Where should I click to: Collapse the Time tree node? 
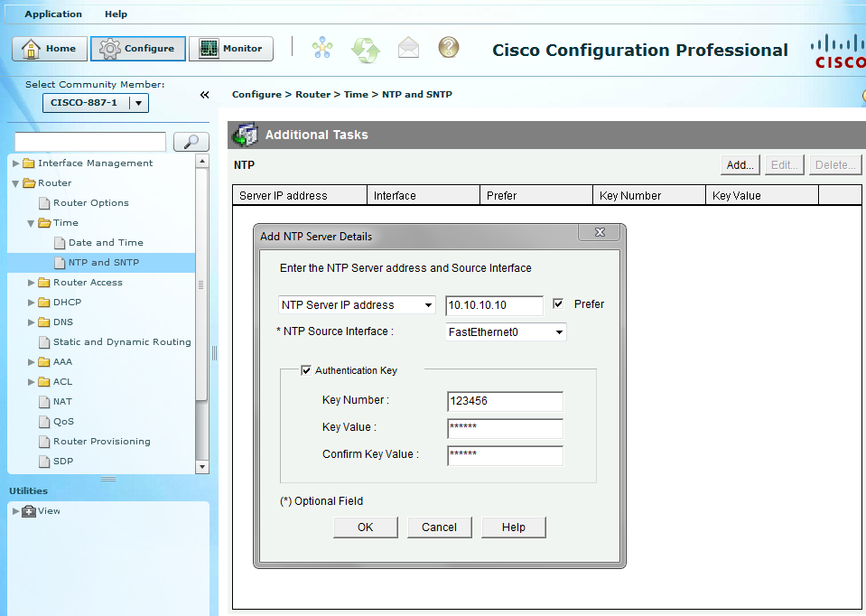pyautogui.click(x=31, y=223)
